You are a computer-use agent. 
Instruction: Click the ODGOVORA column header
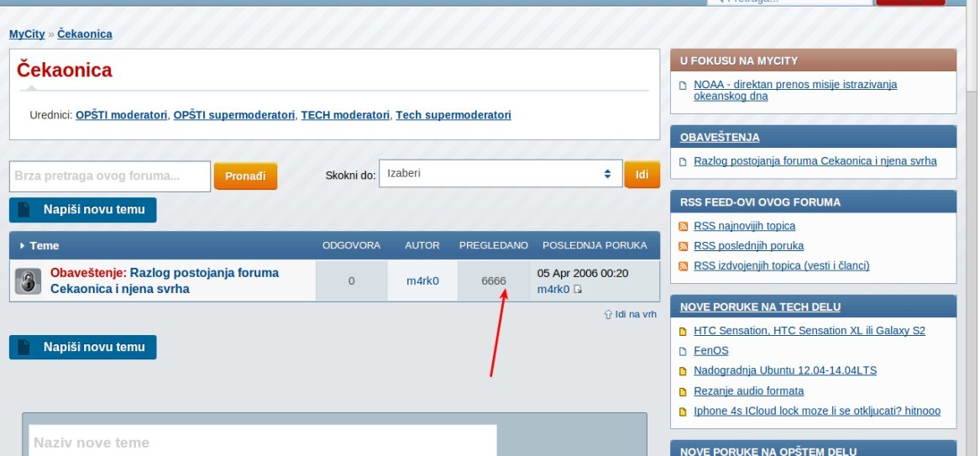(x=351, y=245)
